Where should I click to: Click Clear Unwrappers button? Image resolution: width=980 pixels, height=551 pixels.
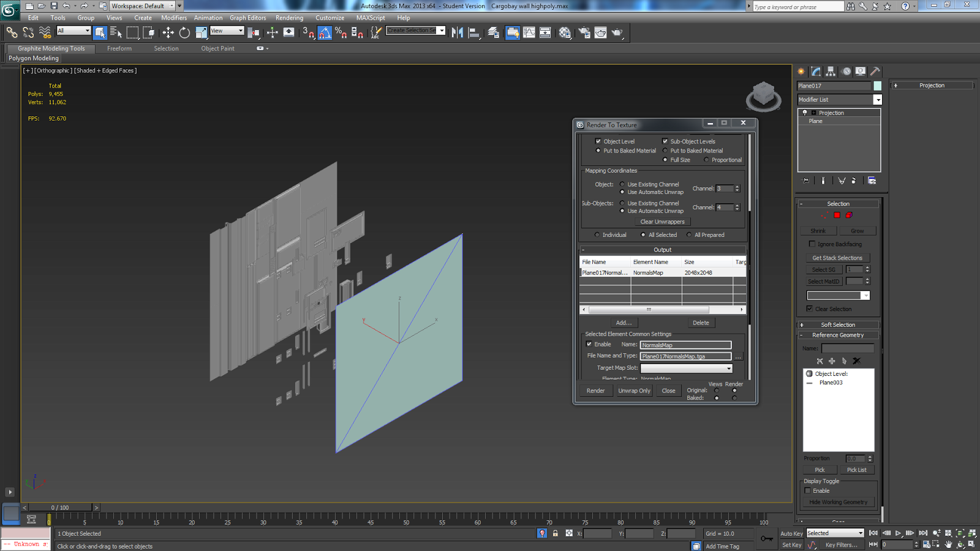pos(663,222)
